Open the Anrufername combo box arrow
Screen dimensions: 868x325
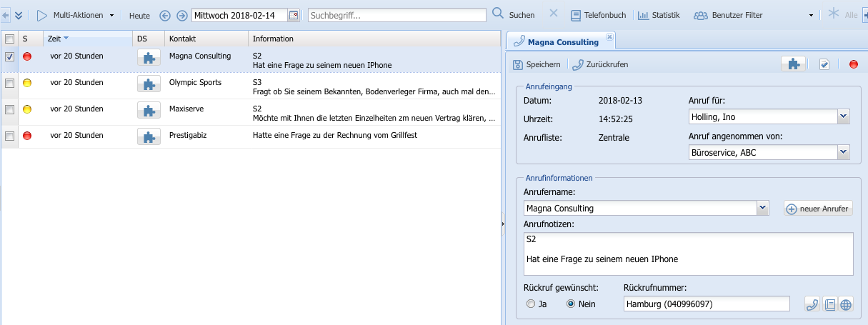(763, 208)
